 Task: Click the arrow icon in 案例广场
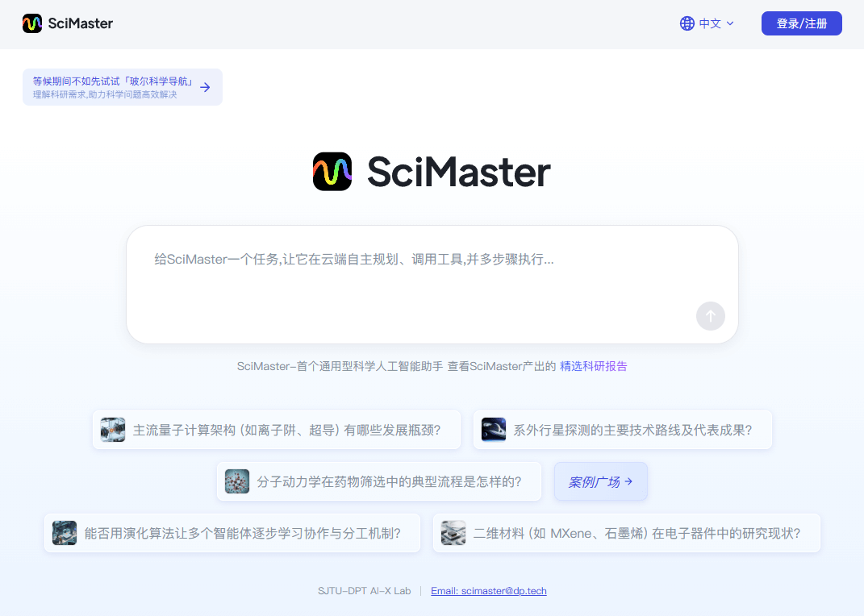[x=628, y=481]
